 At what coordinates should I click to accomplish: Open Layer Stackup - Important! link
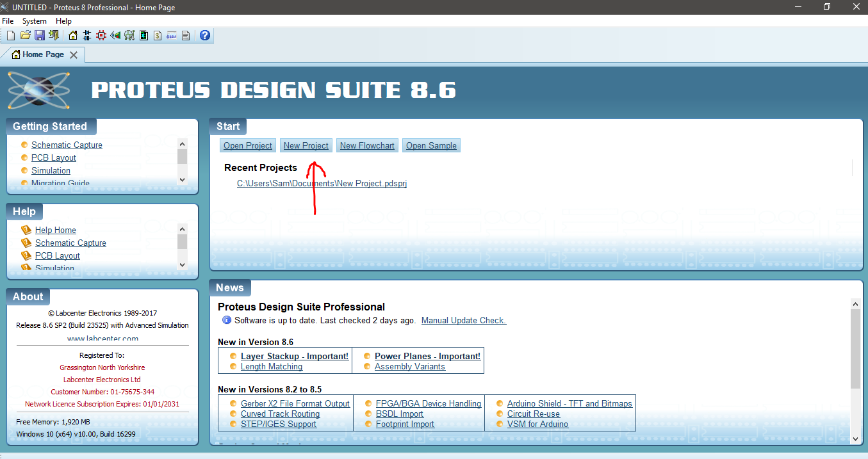[295, 356]
